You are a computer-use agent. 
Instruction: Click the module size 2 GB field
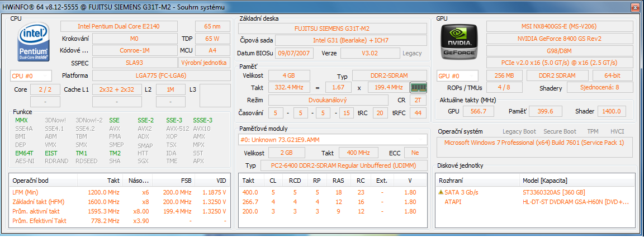coord(287,153)
